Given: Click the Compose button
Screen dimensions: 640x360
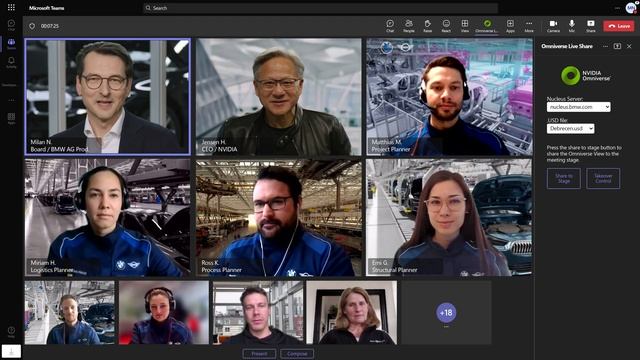Looking at the screenshot, I should (297, 354).
